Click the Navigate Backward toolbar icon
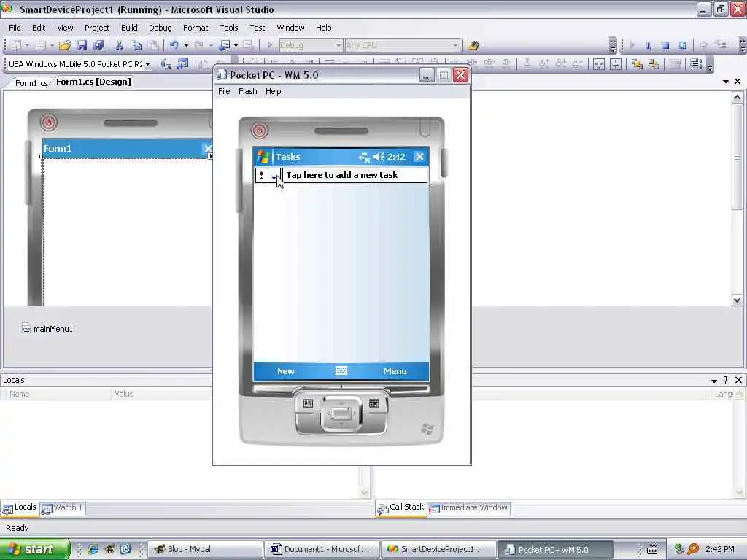Image resolution: width=747 pixels, height=560 pixels. pyautogui.click(x=223, y=45)
